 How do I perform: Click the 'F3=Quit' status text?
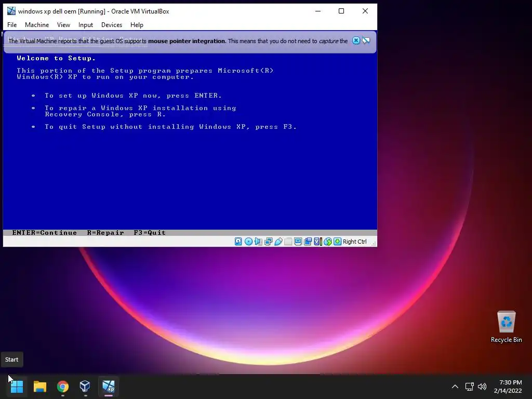[150, 233]
